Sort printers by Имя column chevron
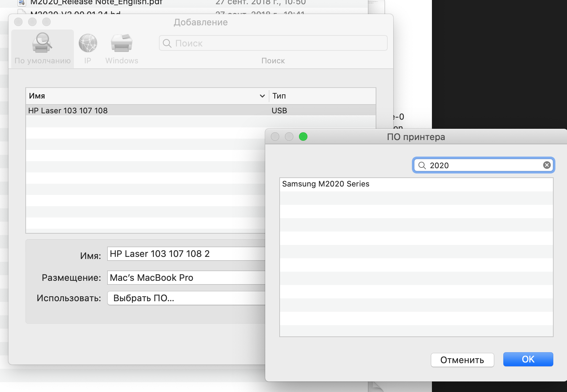567x392 pixels. tap(262, 96)
